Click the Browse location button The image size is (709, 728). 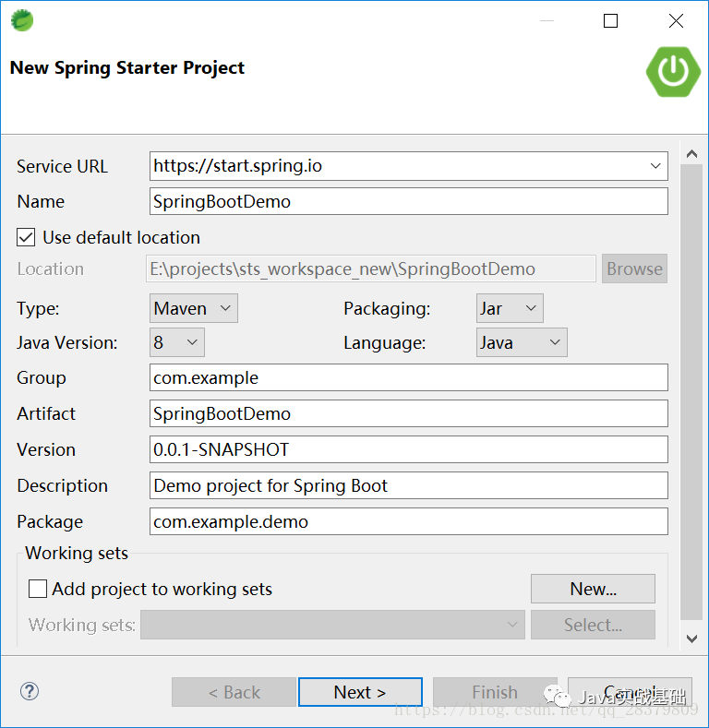[x=634, y=269]
